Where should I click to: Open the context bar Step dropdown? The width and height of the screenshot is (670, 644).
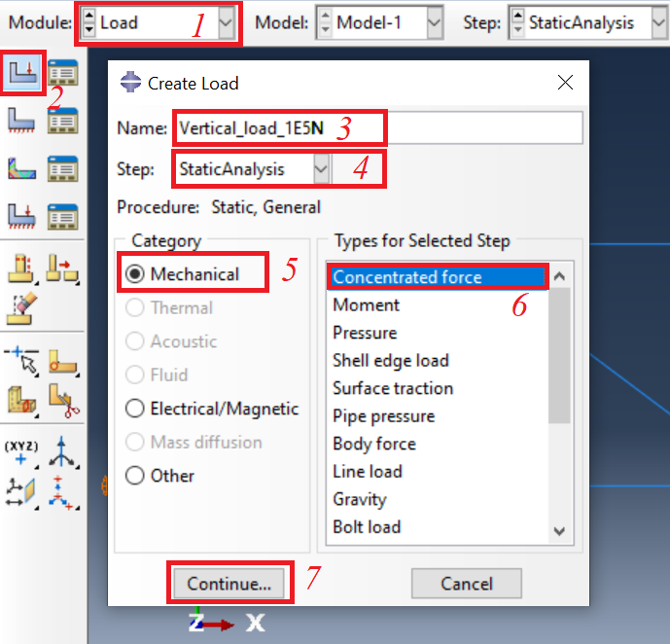point(660,22)
